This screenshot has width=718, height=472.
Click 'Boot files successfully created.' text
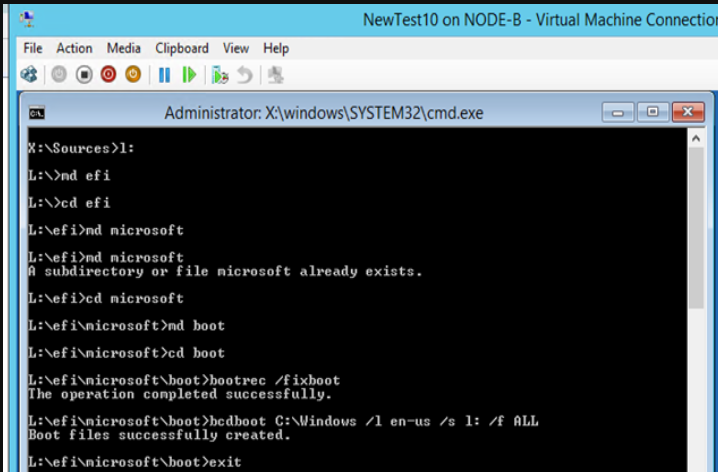(x=159, y=434)
